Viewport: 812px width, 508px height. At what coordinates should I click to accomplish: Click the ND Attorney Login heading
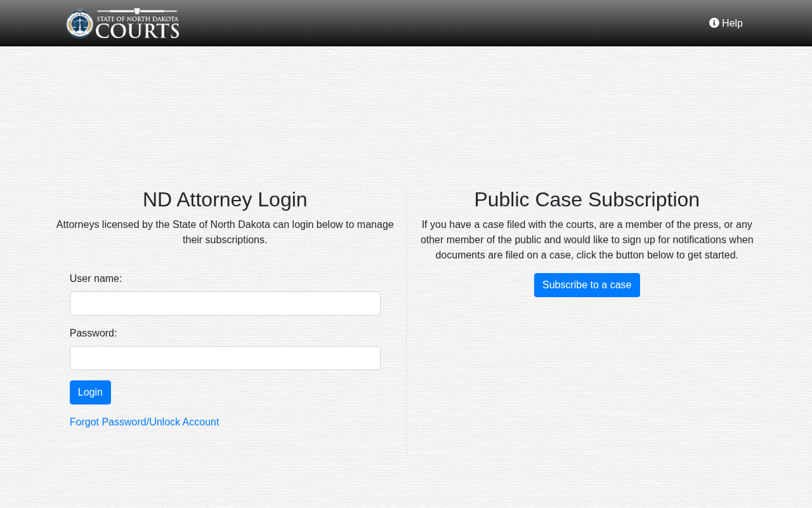225,199
